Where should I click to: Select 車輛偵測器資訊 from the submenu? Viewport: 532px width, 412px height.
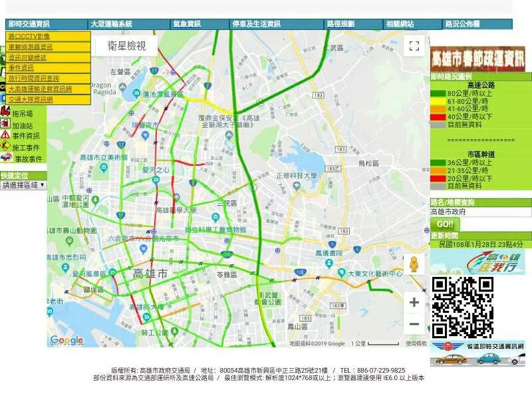click(x=48, y=47)
